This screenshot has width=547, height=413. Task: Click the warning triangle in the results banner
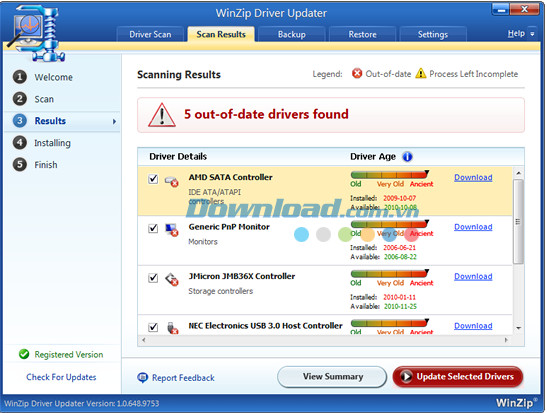pos(162,115)
